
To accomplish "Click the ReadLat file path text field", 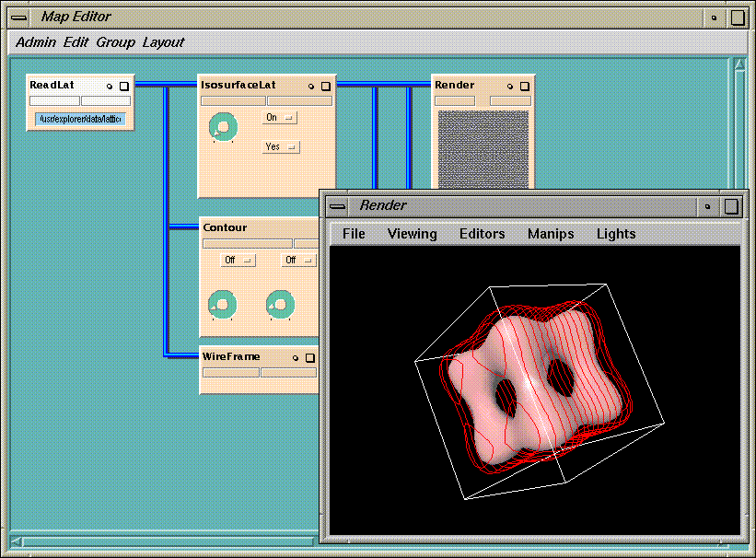I will pyautogui.click(x=79, y=119).
